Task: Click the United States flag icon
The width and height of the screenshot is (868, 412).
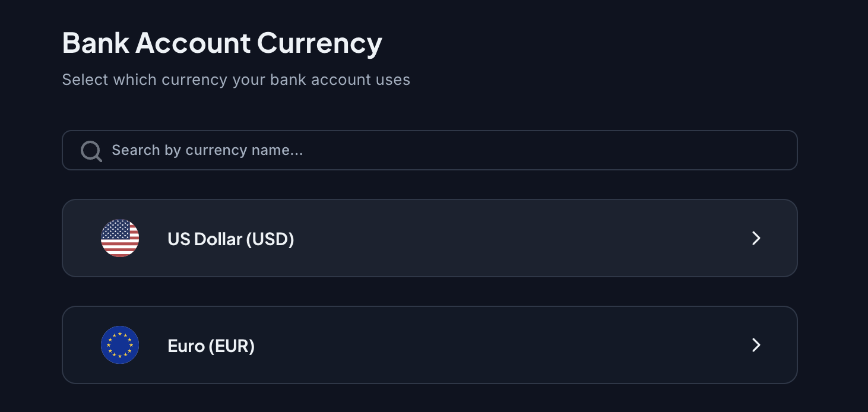Action: tap(120, 238)
